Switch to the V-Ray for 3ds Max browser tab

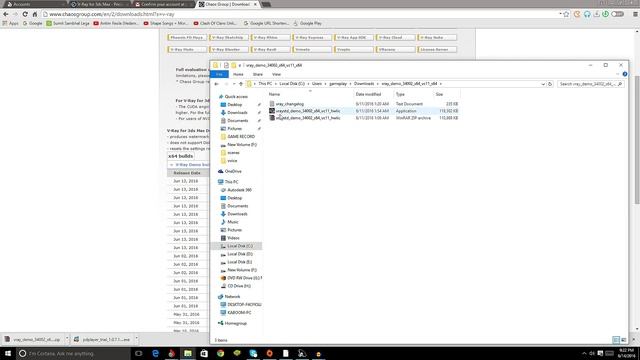tap(100, 4)
